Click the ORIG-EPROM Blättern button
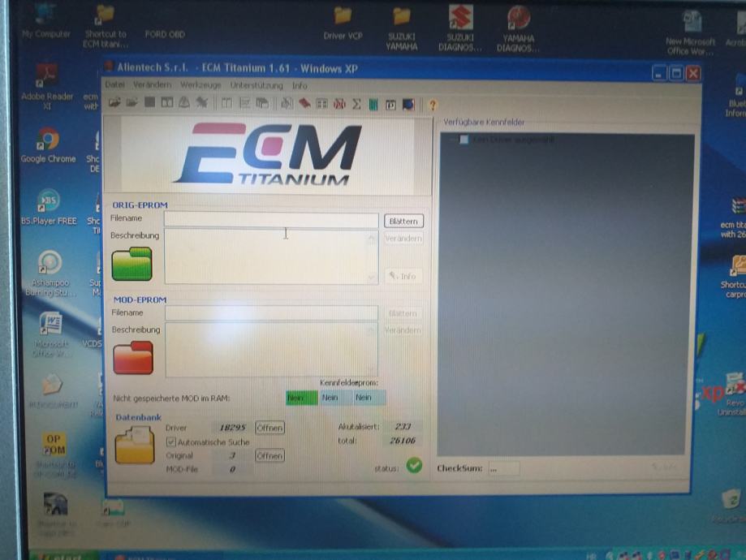746x560 pixels. coord(403,222)
